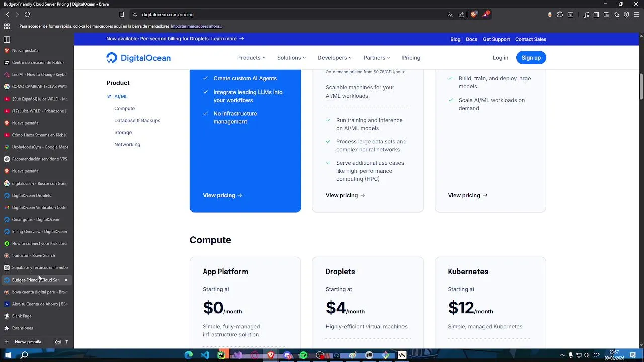Open the Docs link in top banner

471,39
